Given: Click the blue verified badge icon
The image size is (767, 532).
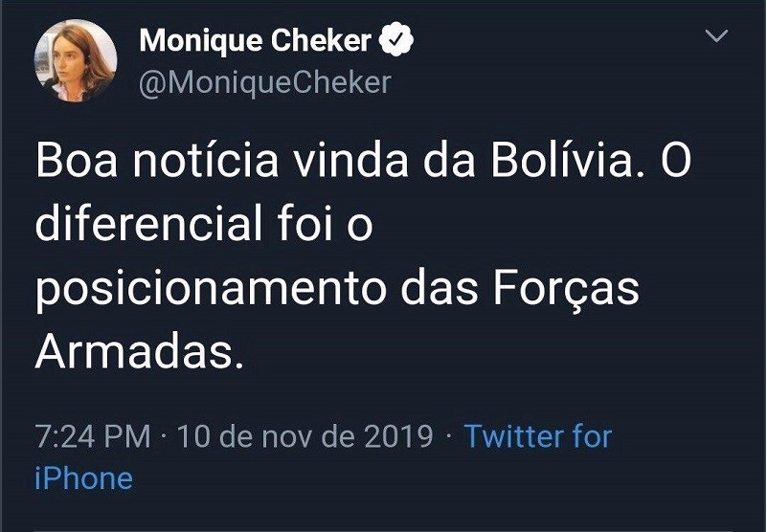Looking at the screenshot, I should (396, 41).
